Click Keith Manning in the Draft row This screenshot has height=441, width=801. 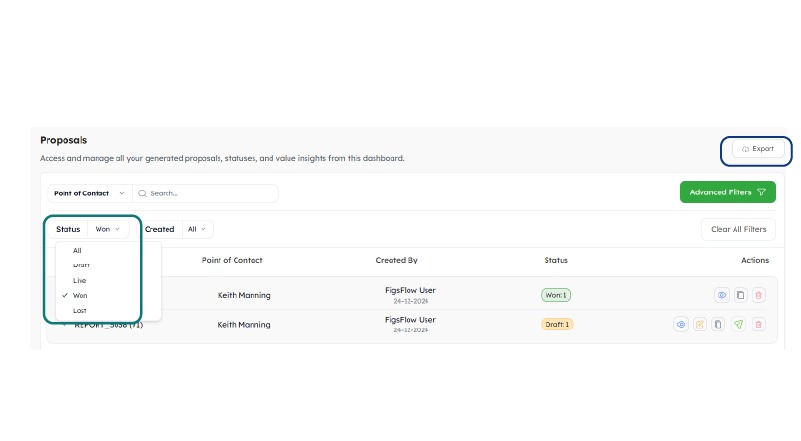[244, 324]
